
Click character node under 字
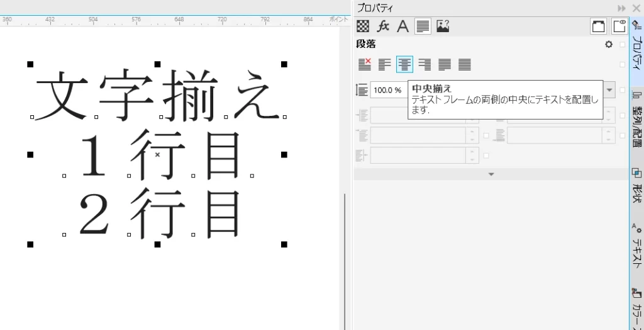pos(96,117)
